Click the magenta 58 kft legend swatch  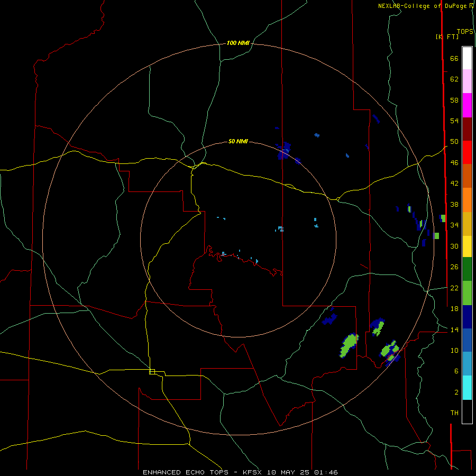[467, 105]
